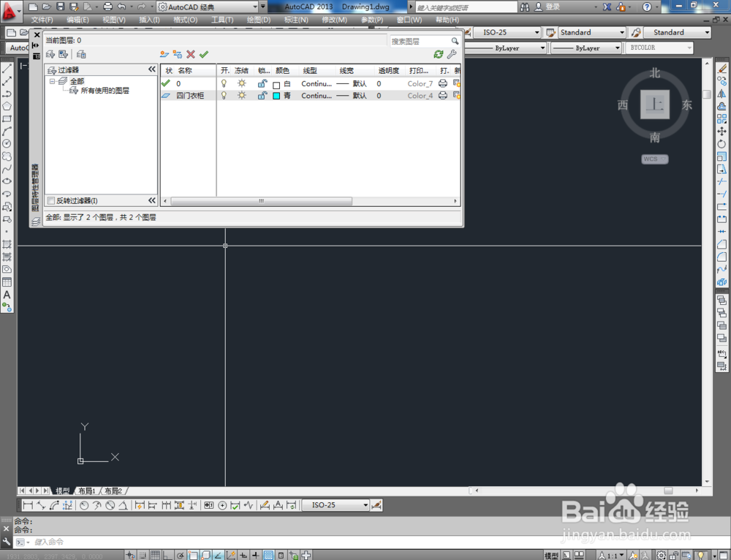Select 所有使用的图层 filter
This screenshot has width=731, height=560.
105,91
